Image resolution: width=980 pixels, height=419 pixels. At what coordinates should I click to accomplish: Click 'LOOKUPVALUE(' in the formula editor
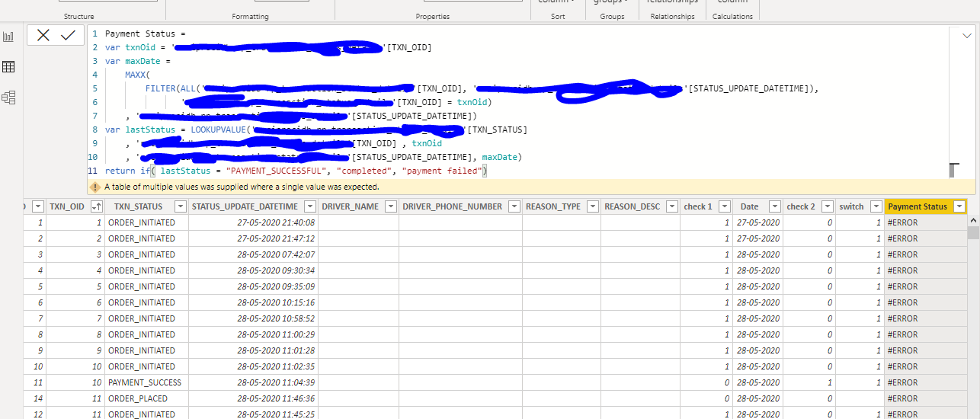pyautogui.click(x=221, y=130)
